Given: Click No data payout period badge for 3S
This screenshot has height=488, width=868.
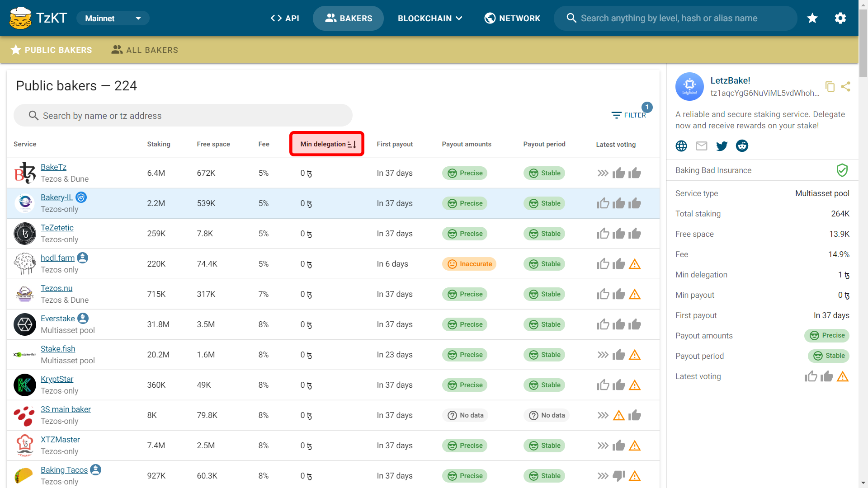Looking at the screenshot, I should click(x=547, y=415).
